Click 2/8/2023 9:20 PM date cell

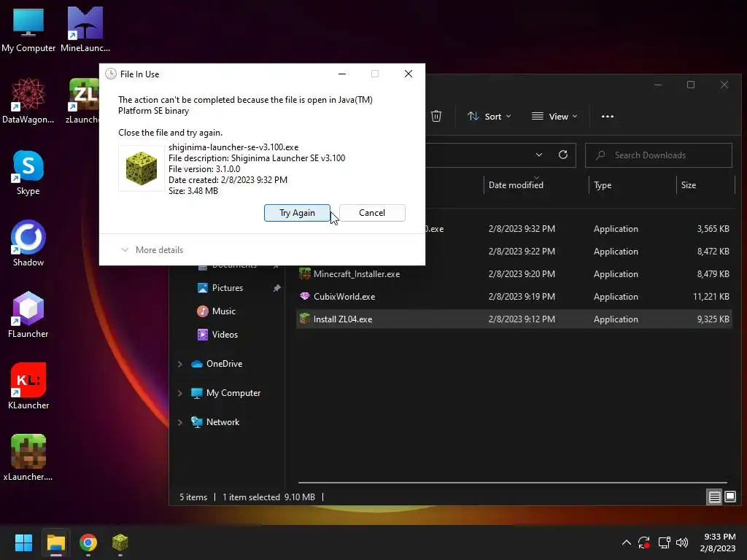522,274
